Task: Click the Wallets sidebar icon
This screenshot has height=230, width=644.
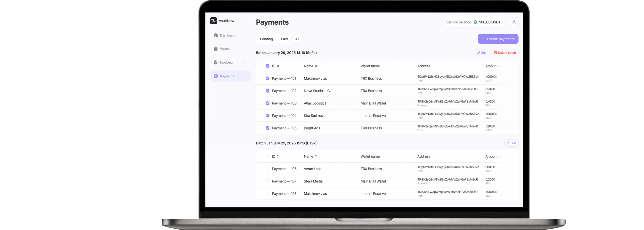Action: coord(216,49)
